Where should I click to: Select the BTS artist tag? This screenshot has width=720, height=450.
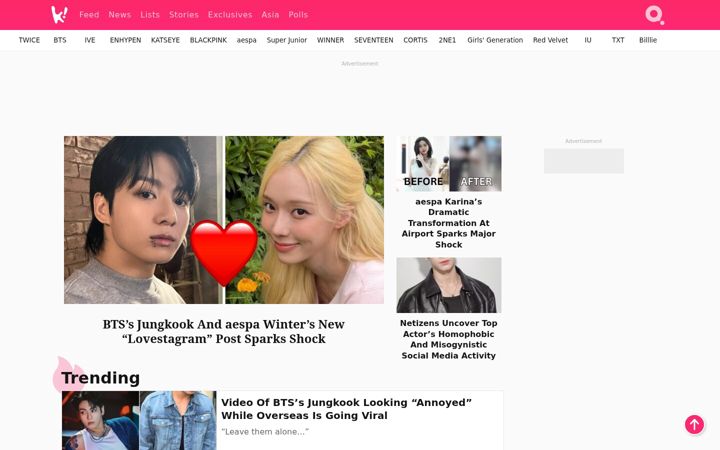pos(60,40)
